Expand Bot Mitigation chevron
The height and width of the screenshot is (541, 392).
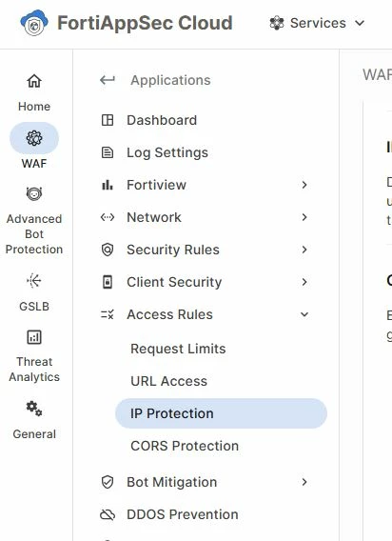click(304, 482)
